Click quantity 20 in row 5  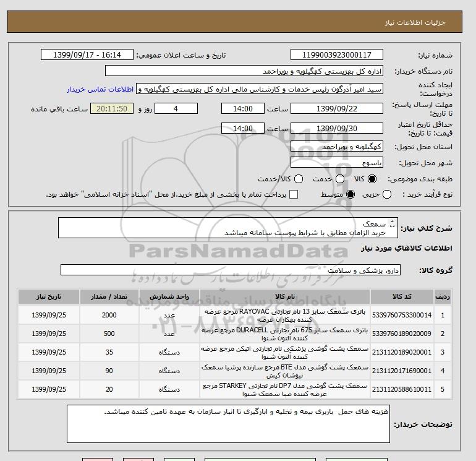(x=109, y=389)
